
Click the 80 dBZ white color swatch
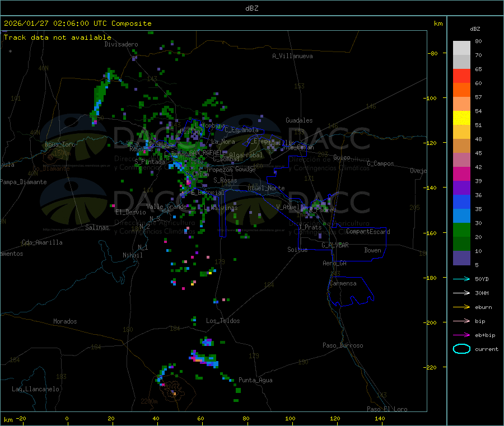(461, 48)
